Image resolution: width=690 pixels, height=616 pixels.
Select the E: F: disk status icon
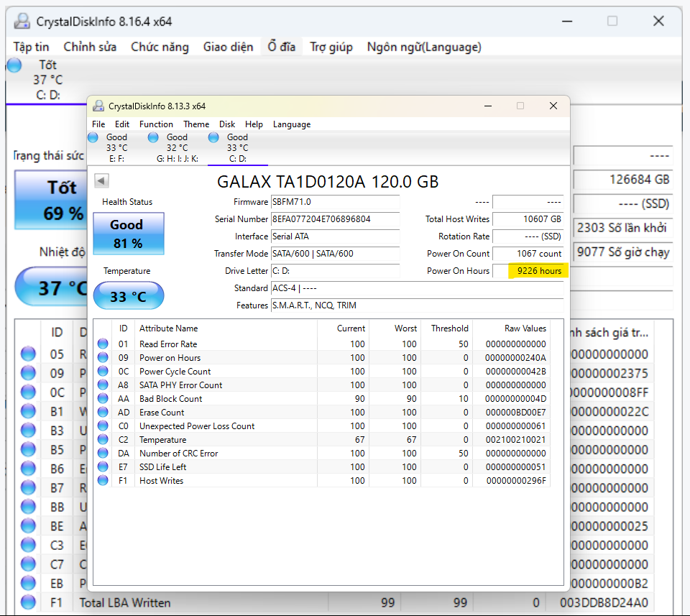[x=93, y=137]
